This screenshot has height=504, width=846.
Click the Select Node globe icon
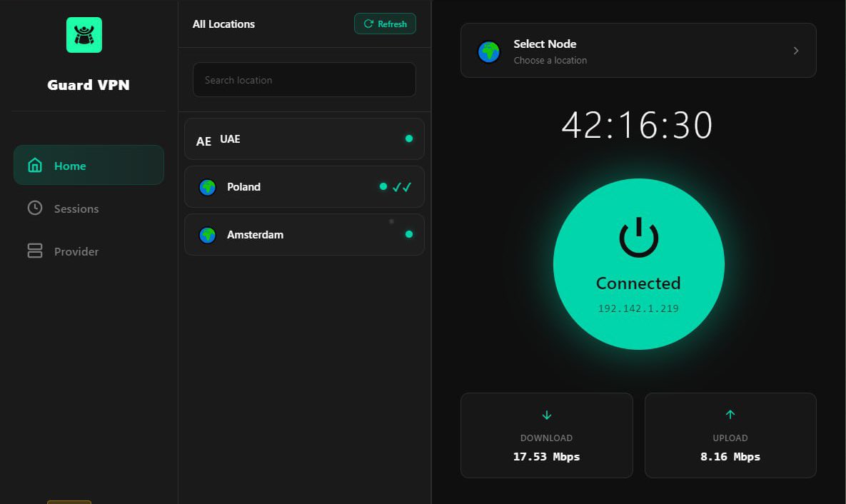(x=489, y=52)
